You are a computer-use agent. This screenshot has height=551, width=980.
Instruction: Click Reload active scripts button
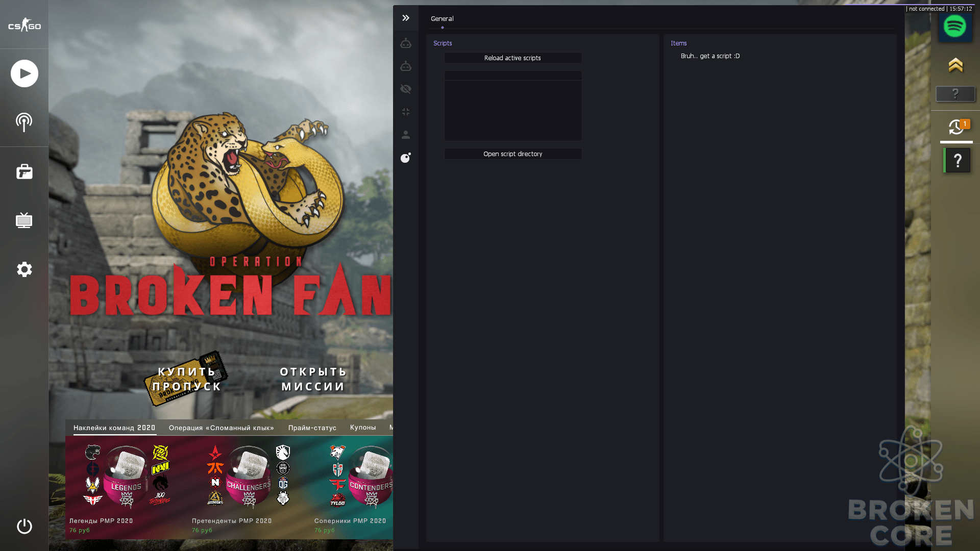(x=512, y=58)
